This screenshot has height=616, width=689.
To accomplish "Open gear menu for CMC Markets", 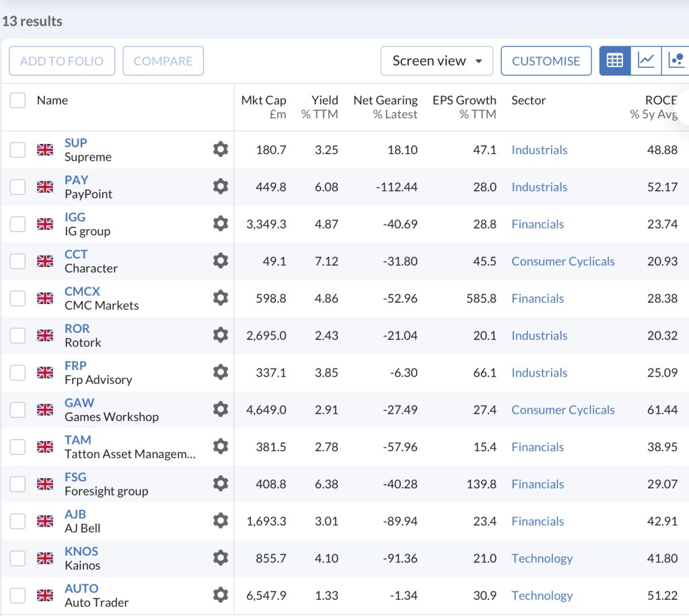I will [x=221, y=298].
